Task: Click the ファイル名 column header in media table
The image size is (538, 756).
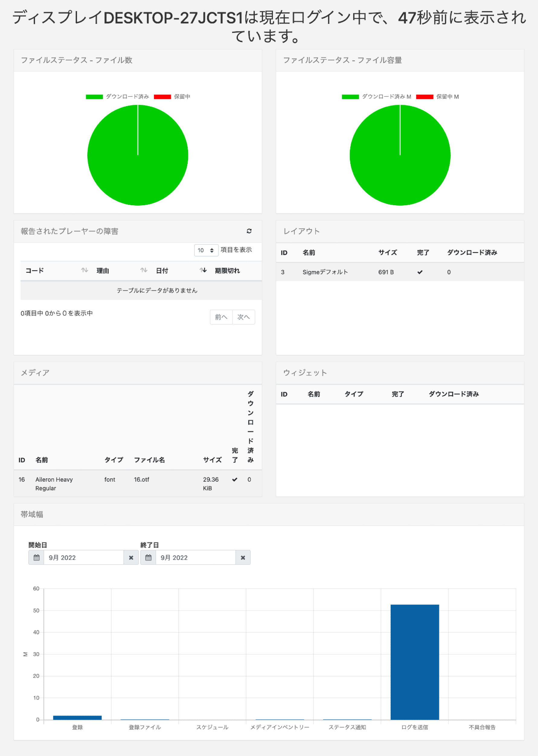Action: click(149, 460)
